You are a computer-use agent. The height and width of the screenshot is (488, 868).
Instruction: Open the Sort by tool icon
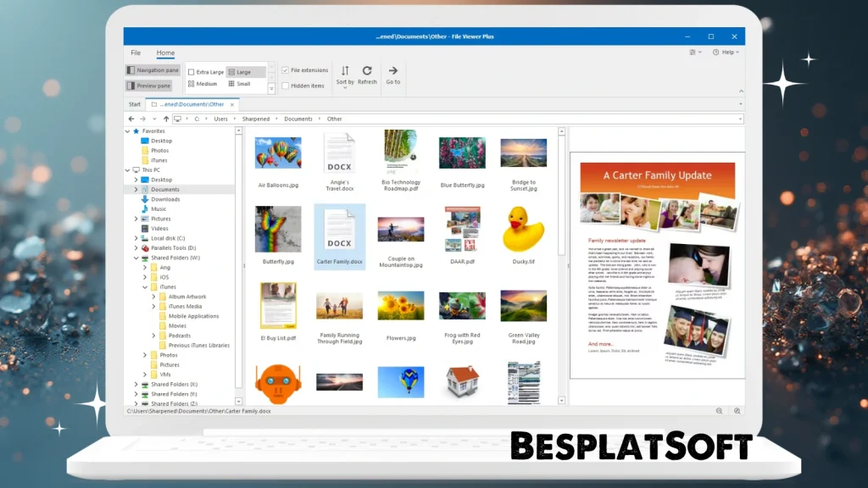(344, 69)
